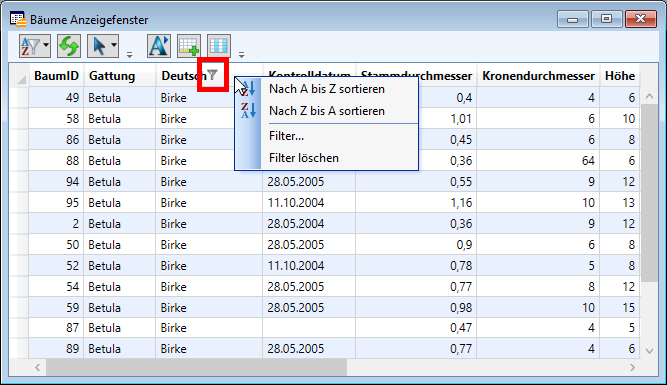Click Kontrolldatum 28.05.2005 in row 94

click(309, 182)
